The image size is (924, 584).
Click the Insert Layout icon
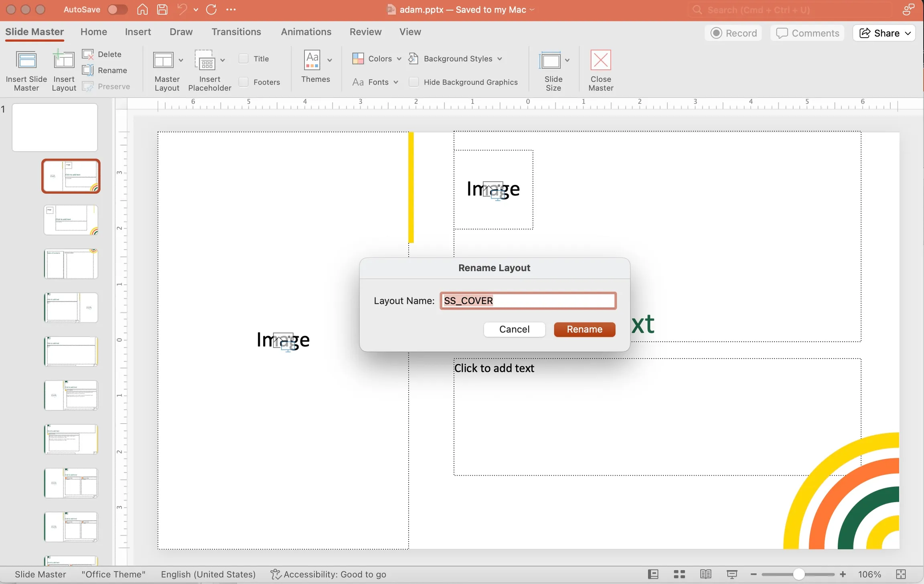pyautogui.click(x=64, y=60)
